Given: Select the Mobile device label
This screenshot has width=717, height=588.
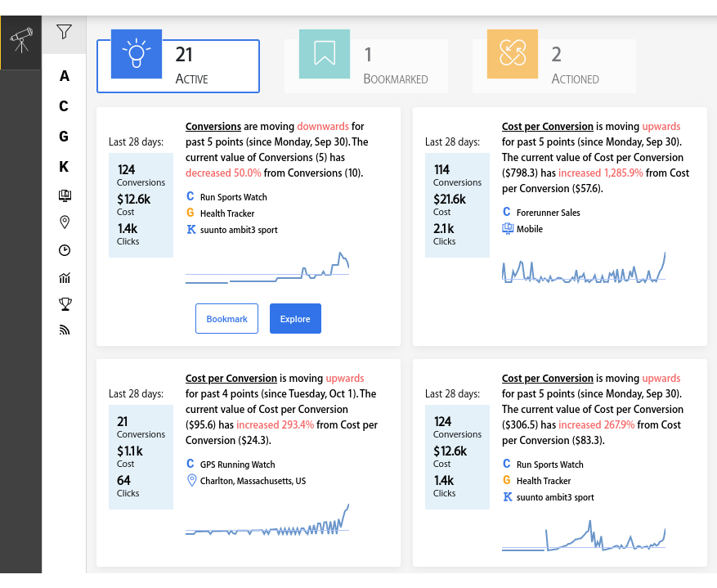Looking at the screenshot, I should [x=530, y=229].
